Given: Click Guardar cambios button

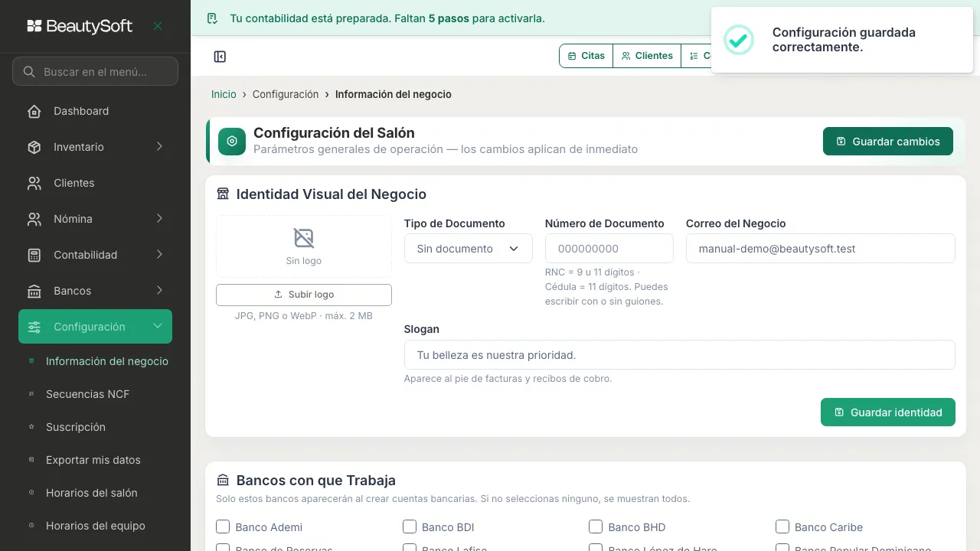Looking at the screenshot, I should point(888,142).
